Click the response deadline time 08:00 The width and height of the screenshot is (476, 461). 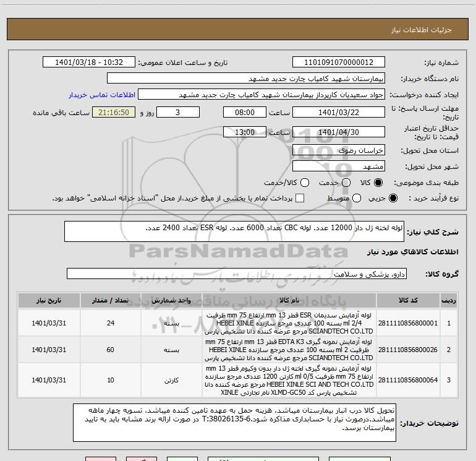pyautogui.click(x=245, y=112)
